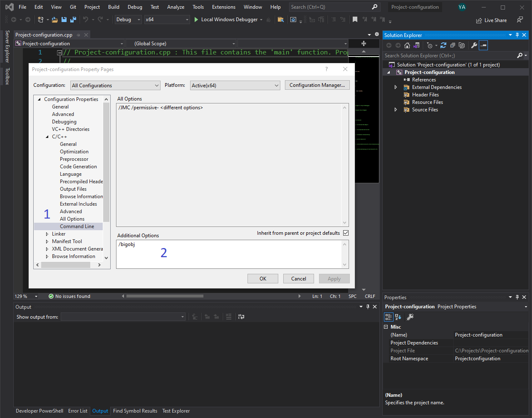
Task: Switch to the Error List tab
Action: [78, 411]
